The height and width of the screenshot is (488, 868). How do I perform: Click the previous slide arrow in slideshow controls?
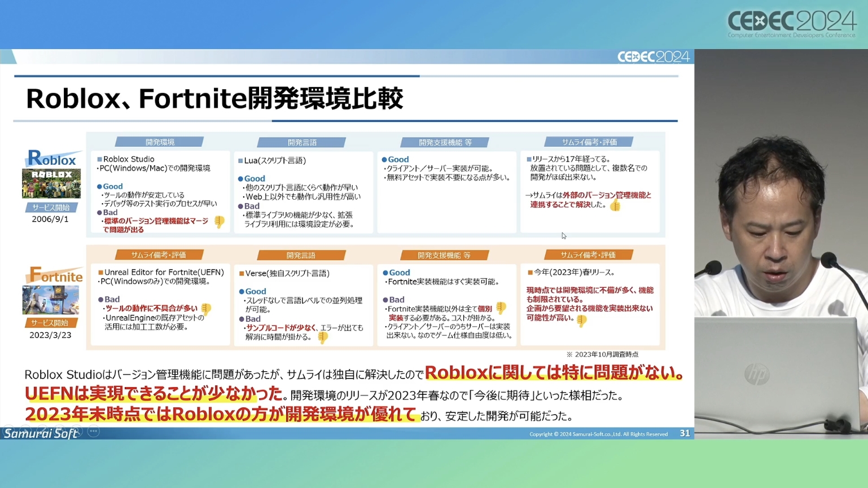point(8,432)
